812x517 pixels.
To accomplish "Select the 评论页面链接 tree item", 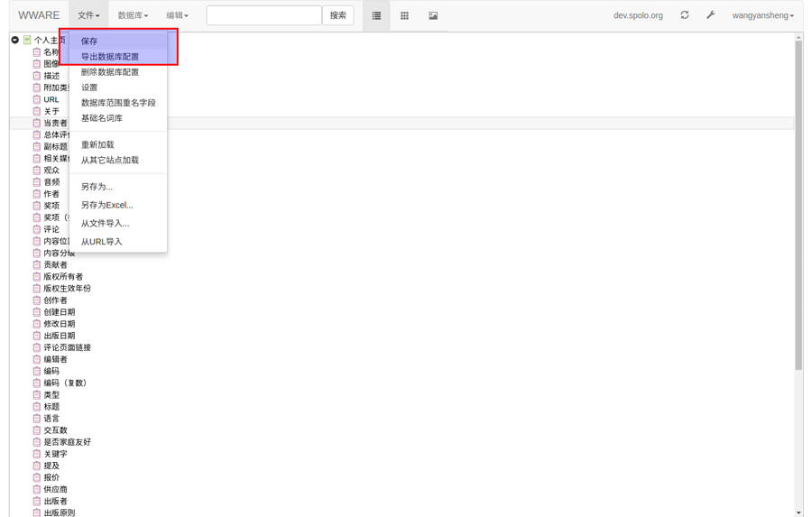I will pos(68,347).
